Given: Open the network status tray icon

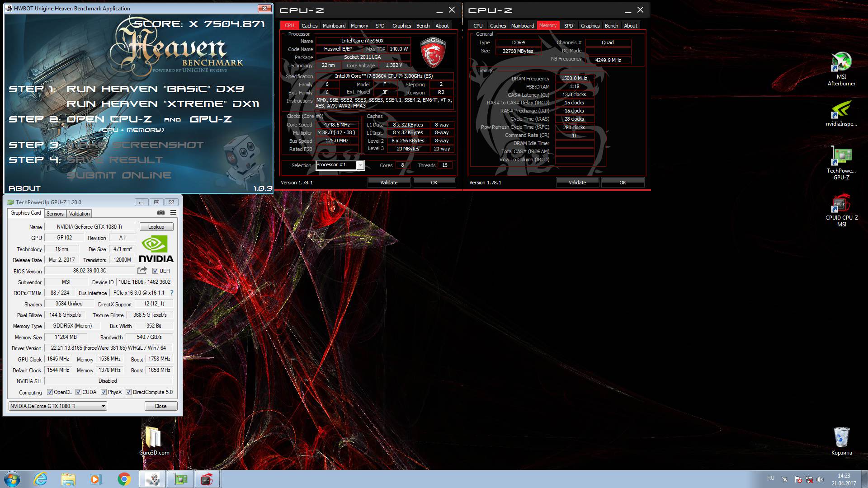Looking at the screenshot, I should (x=809, y=479).
